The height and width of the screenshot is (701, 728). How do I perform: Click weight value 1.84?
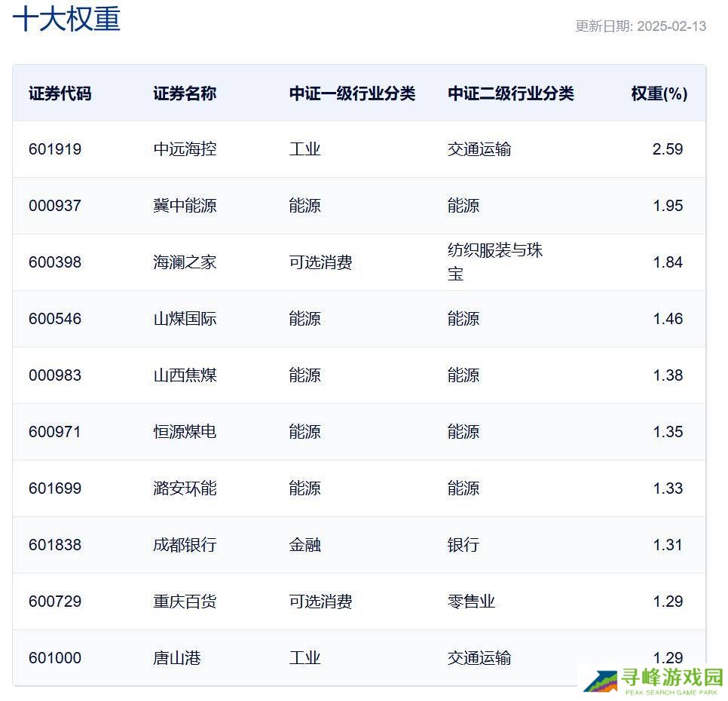tap(668, 262)
